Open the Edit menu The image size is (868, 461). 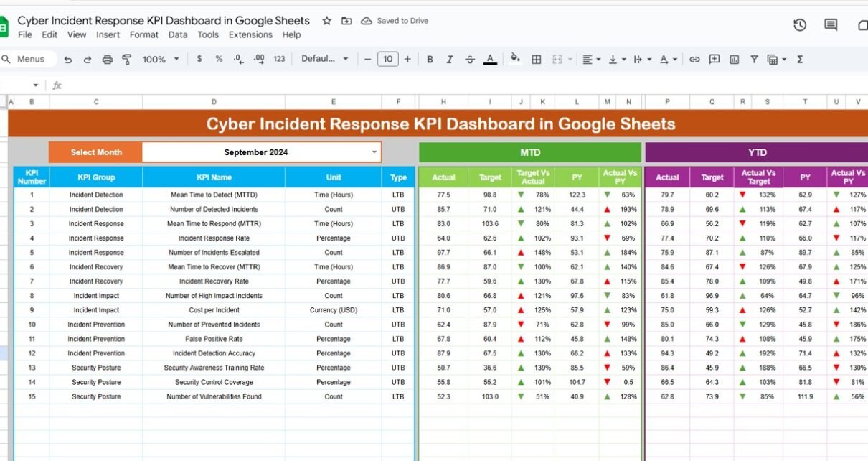[x=49, y=34]
